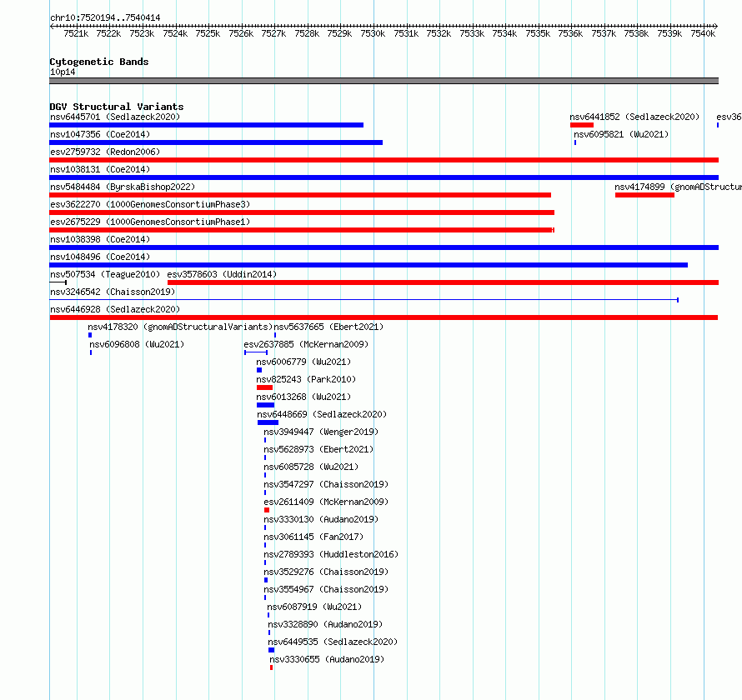Select the gray 10p14 cytogenetic band bar

coord(384,81)
